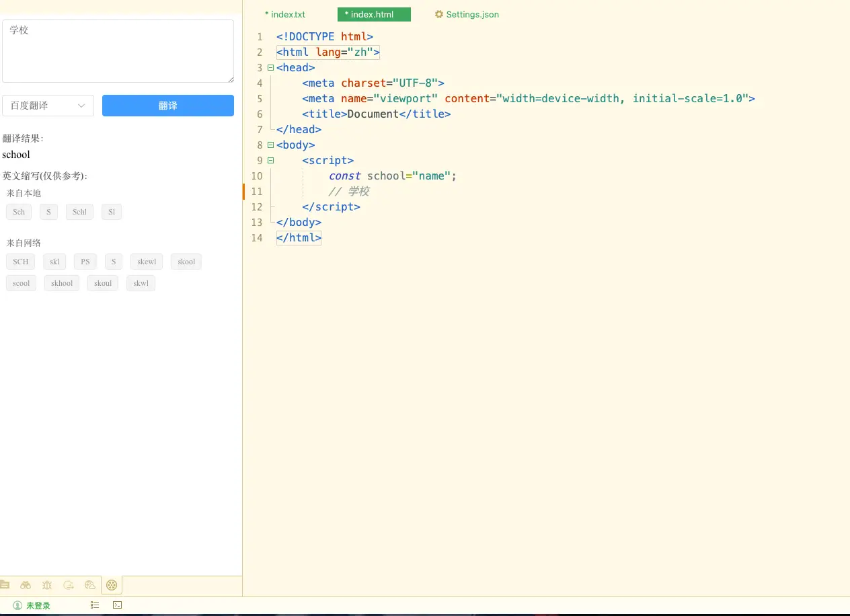This screenshot has width=850, height=616.
Task: Pick the network abbreviation skool
Action: (x=186, y=262)
